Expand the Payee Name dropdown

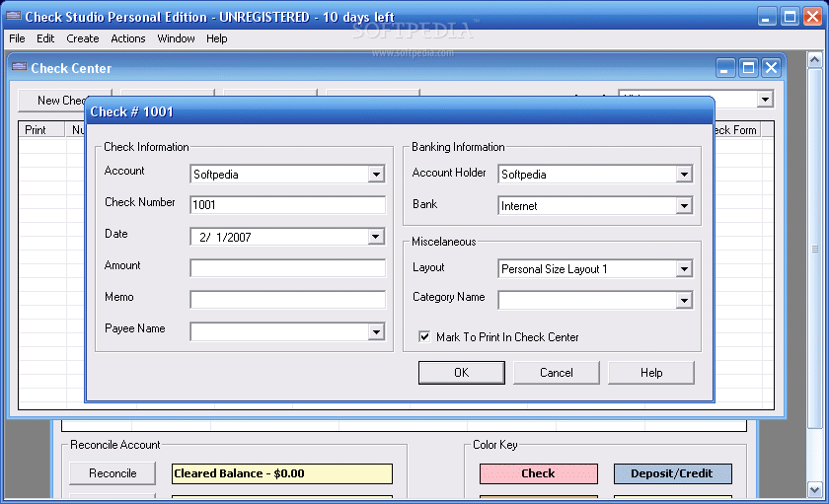click(x=376, y=331)
